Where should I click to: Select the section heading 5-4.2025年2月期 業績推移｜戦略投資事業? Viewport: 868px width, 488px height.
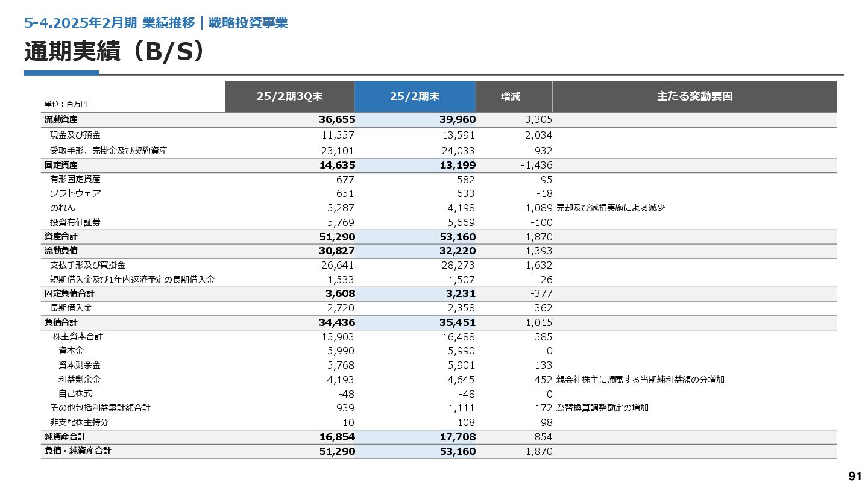tap(156, 23)
